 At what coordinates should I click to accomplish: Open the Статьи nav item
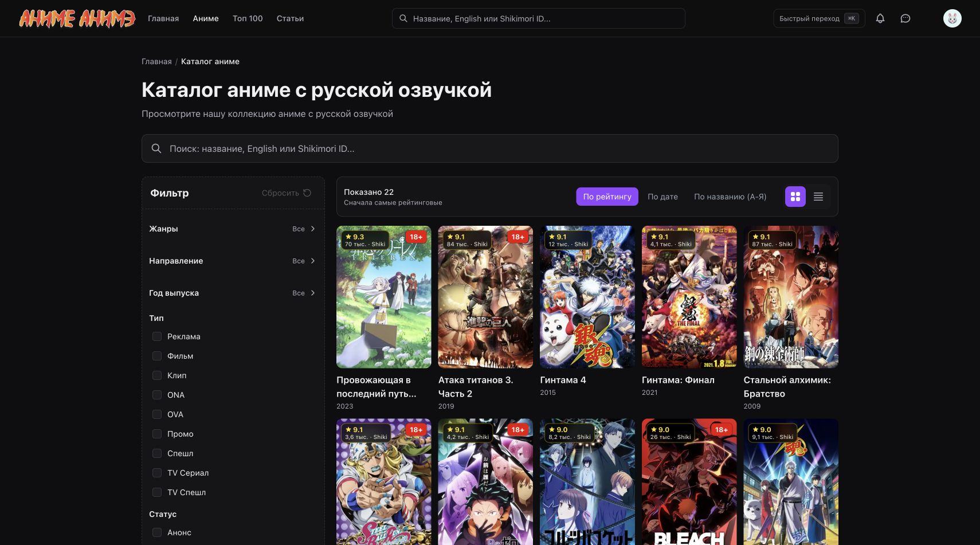(290, 18)
